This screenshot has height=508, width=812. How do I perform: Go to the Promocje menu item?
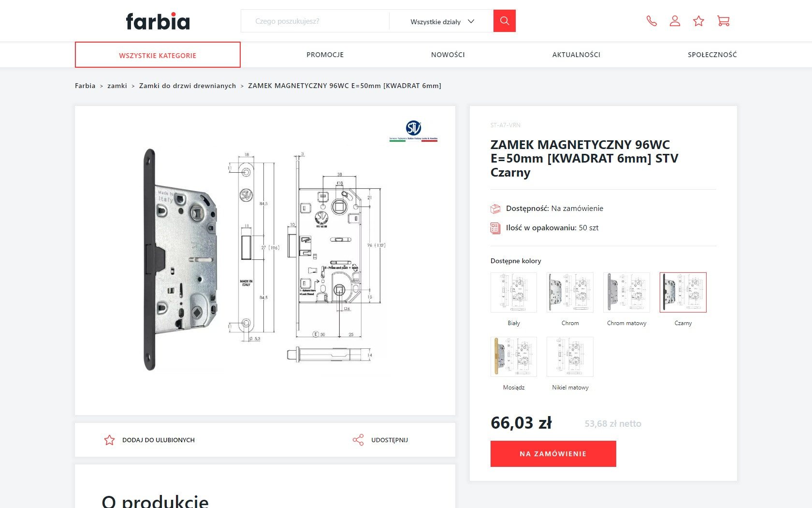pyautogui.click(x=325, y=55)
